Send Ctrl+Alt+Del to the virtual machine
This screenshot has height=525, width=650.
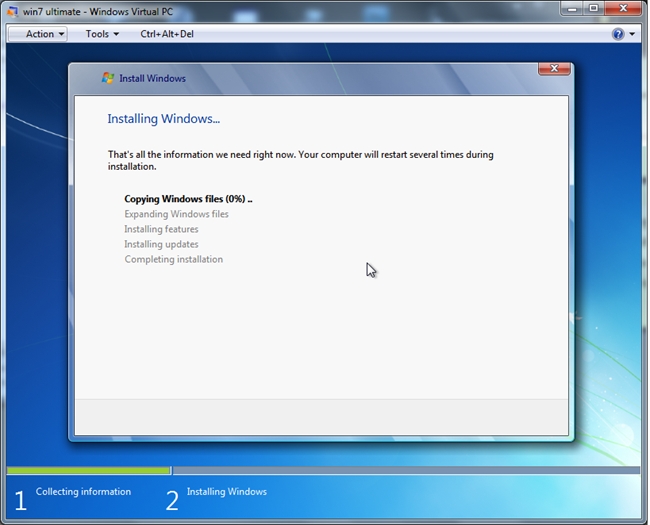point(167,34)
